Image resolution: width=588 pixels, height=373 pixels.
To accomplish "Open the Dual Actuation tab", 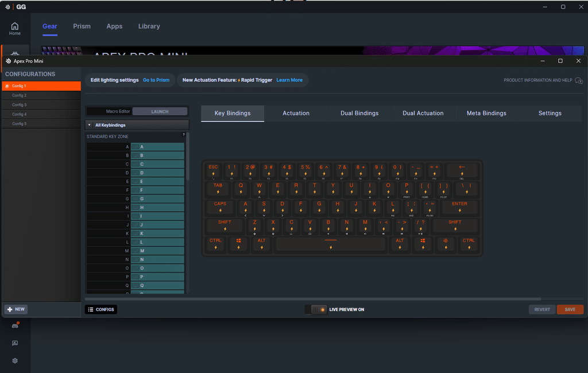I will coord(423,113).
